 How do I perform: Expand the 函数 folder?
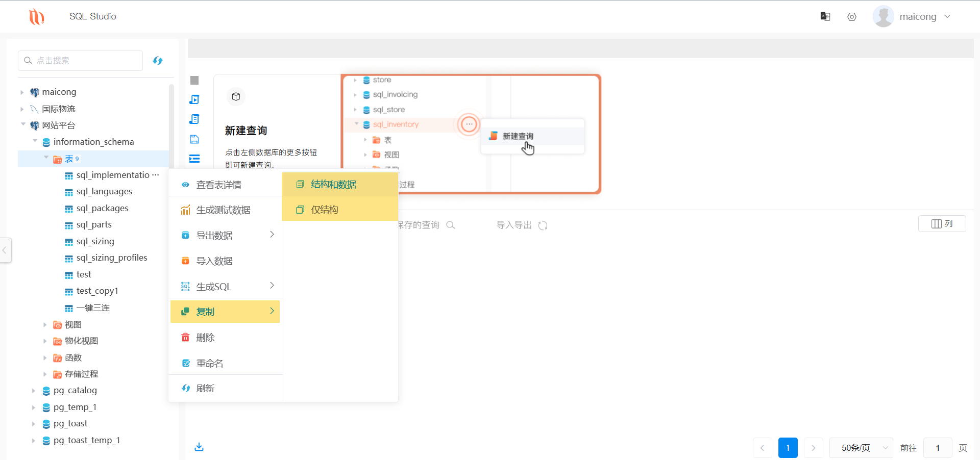pyautogui.click(x=45, y=358)
